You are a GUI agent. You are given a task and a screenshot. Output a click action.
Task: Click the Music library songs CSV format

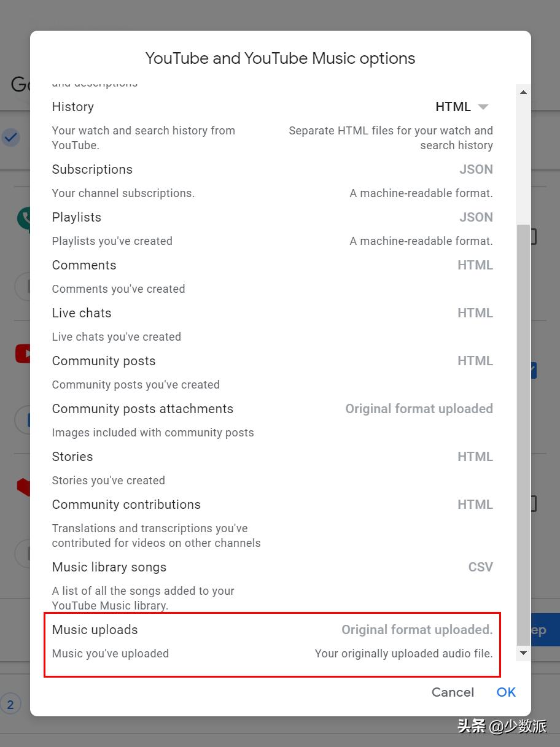coord(480,567)
